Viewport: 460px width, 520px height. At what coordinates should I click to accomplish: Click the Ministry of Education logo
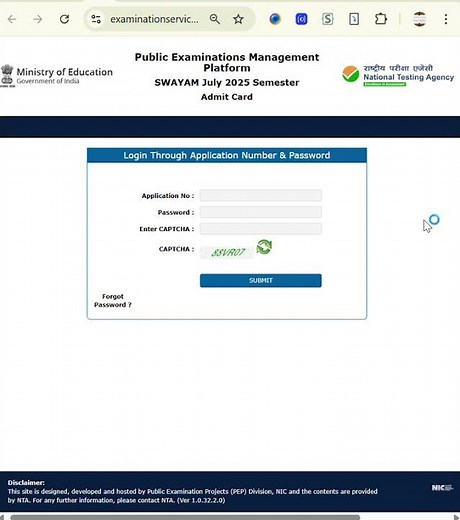(x=57, y=76)
